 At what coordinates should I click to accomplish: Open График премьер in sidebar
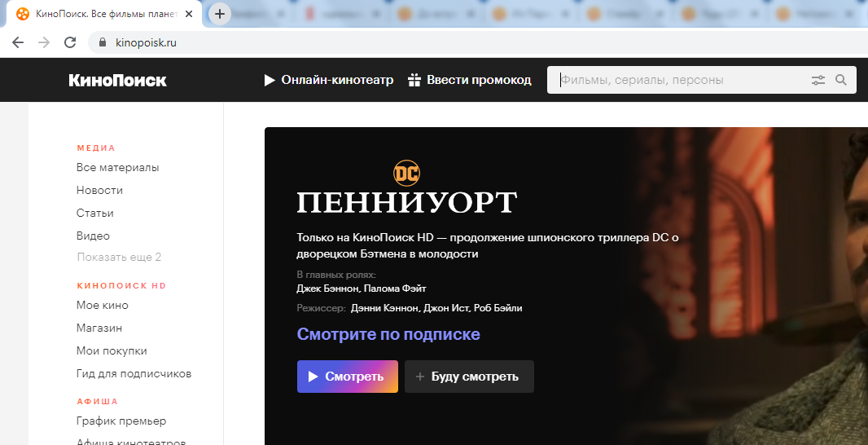point(121,421)
